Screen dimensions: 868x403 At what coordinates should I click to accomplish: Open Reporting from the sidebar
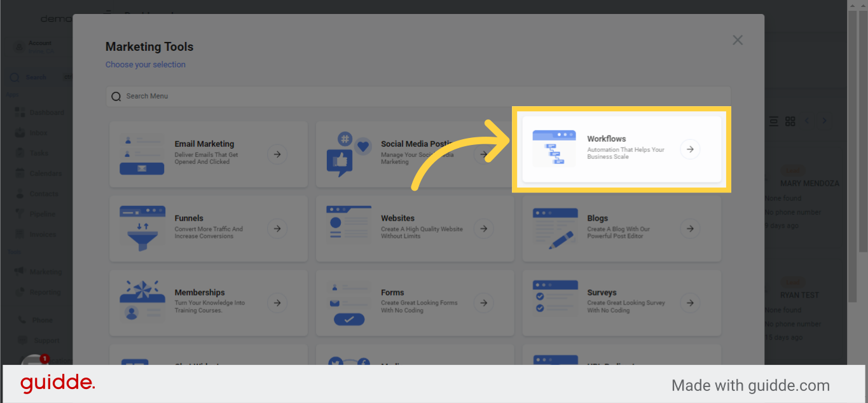point(19,292)
